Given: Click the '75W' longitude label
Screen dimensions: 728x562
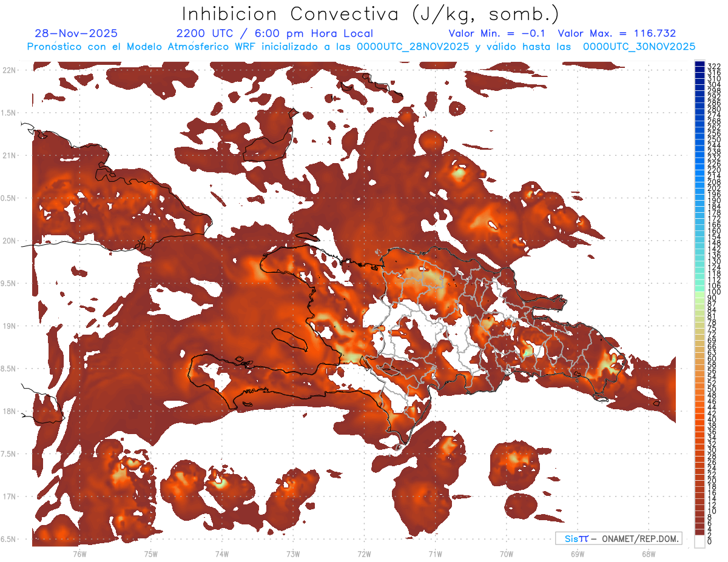Looking at the screenshot, I should click(x=150, y=554).
